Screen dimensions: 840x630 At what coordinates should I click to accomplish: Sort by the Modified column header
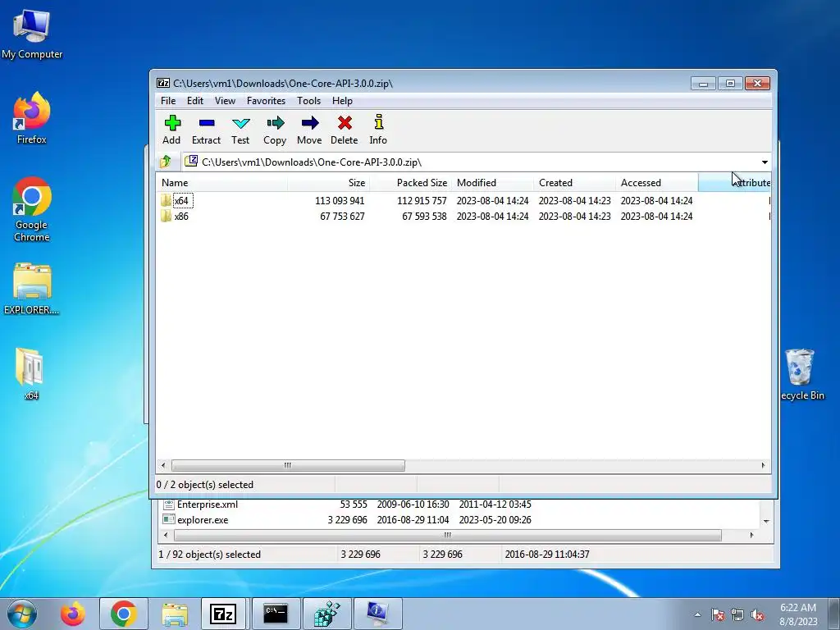[492, 183]
